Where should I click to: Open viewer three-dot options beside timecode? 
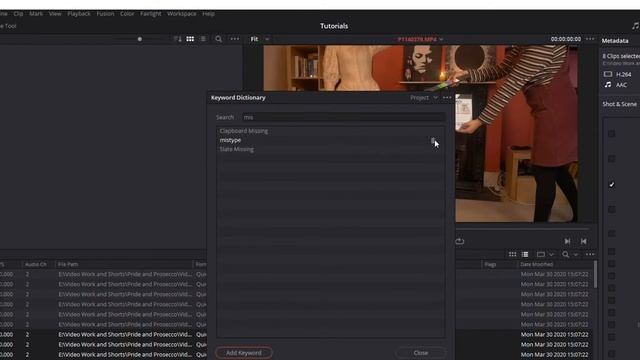(590, 39)
